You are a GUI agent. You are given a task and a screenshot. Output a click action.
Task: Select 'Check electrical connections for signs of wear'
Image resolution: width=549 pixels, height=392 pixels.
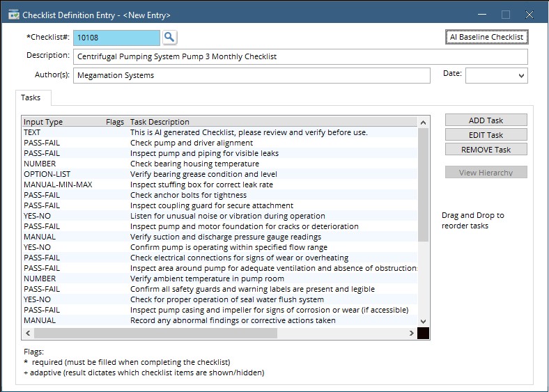220,258
